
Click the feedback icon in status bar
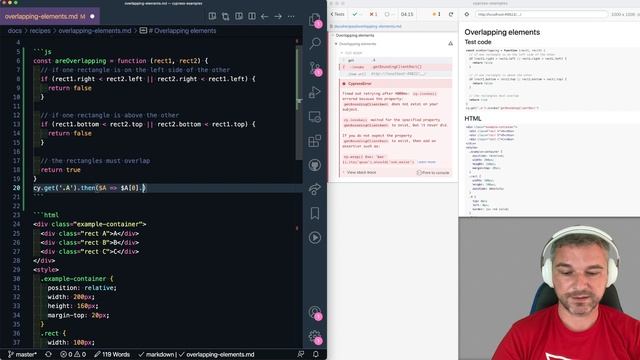(x=301, y=354)
